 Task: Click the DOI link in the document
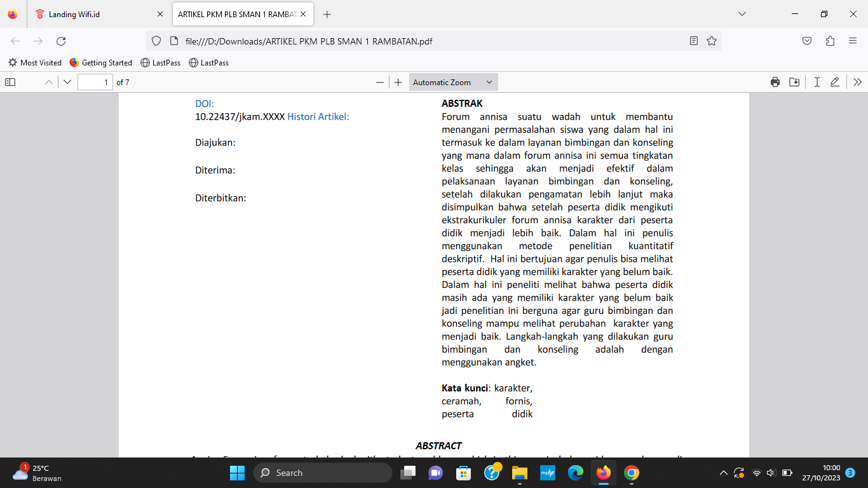pyautogui.click(x=205, y=104)
